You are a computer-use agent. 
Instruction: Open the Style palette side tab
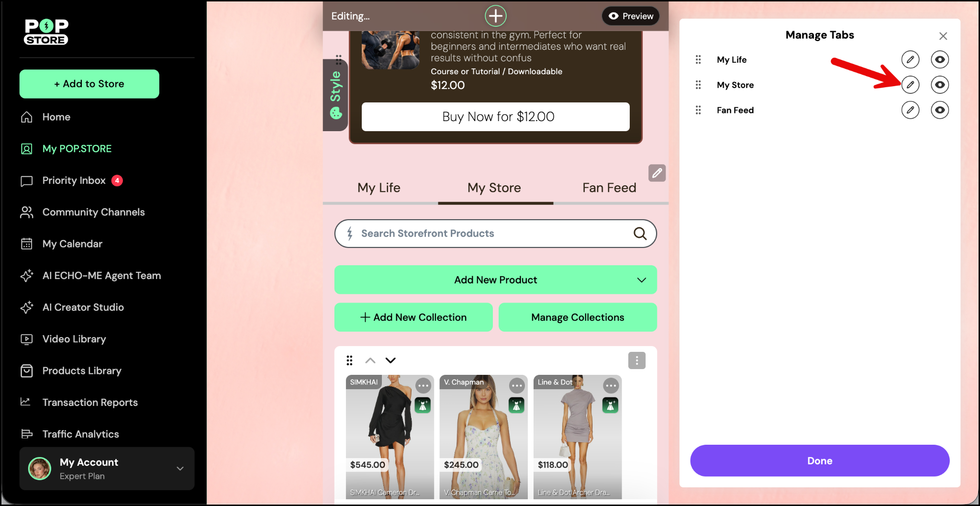[336, 94]
